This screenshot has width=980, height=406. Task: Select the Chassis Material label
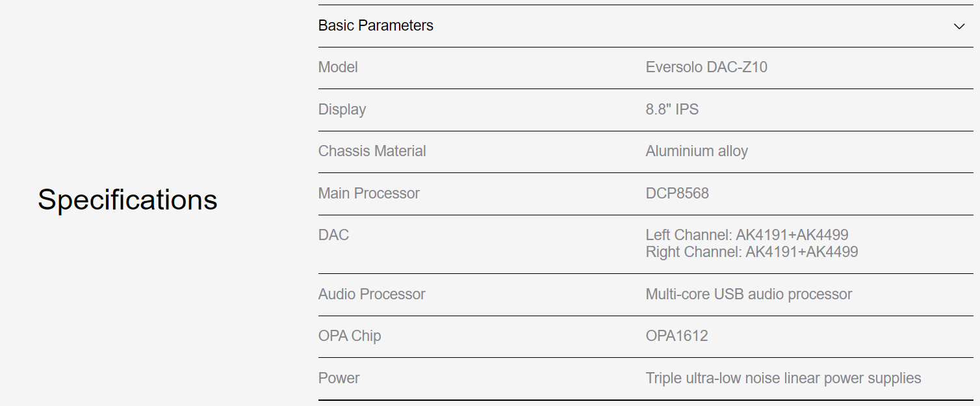372,152
